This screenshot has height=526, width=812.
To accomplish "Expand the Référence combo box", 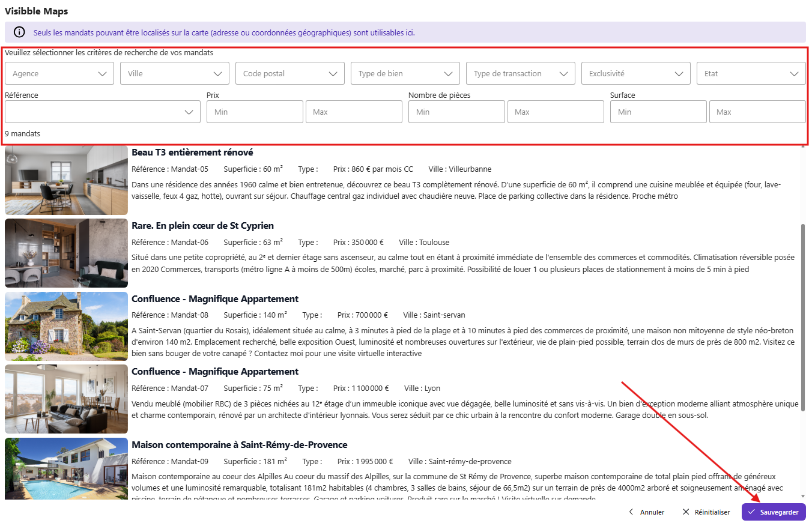I will click(102, 112).
